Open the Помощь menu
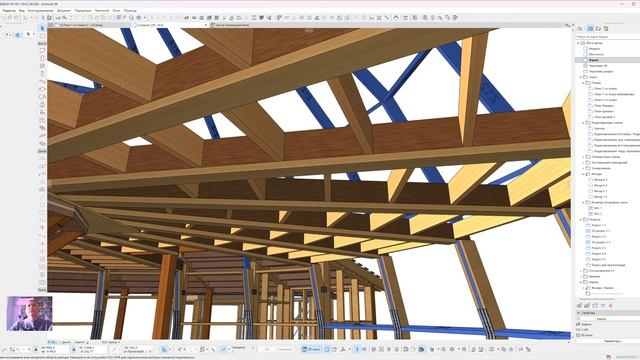640x360 pixels. pyautogui.click(x=130, y=10)
